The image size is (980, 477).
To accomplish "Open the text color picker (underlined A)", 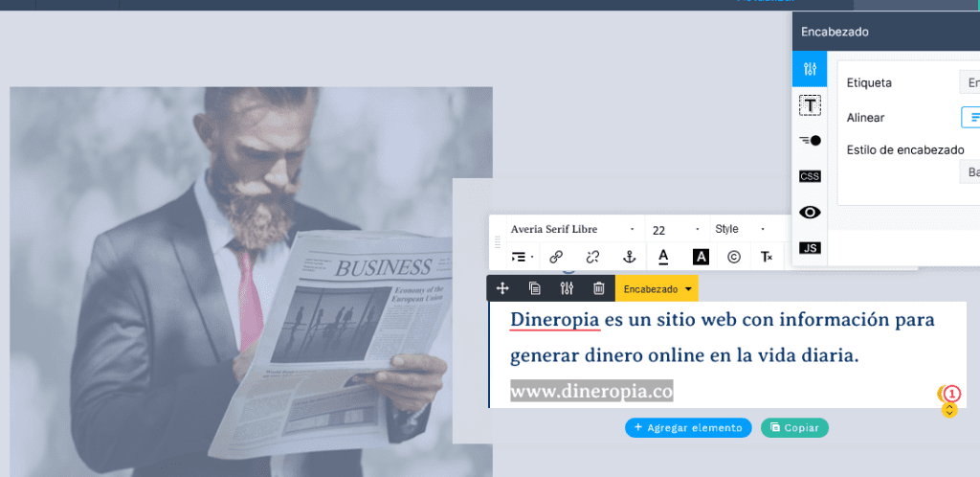I will pos(664,257).
